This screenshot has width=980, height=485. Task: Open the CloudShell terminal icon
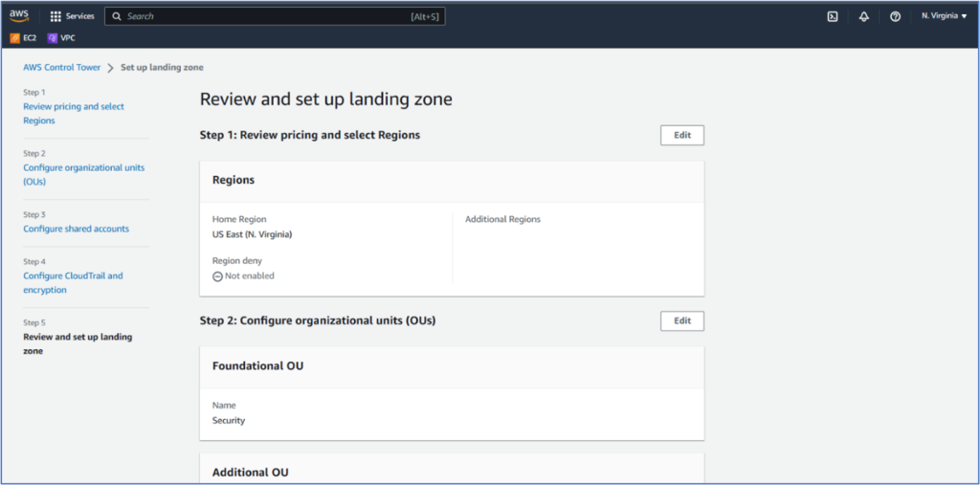[833, 17]
